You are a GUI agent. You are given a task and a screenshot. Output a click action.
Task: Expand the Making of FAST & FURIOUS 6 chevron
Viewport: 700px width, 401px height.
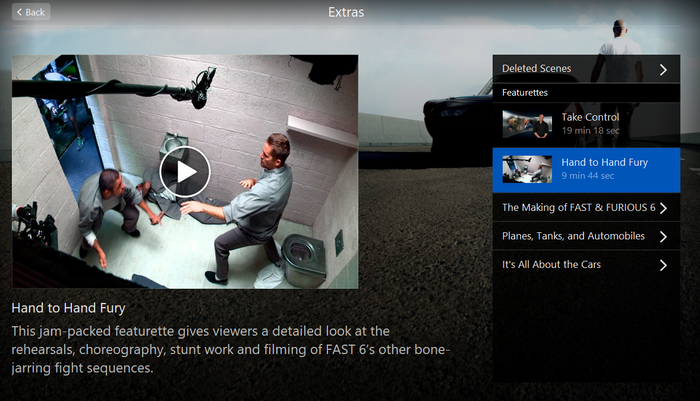point(663,208)
